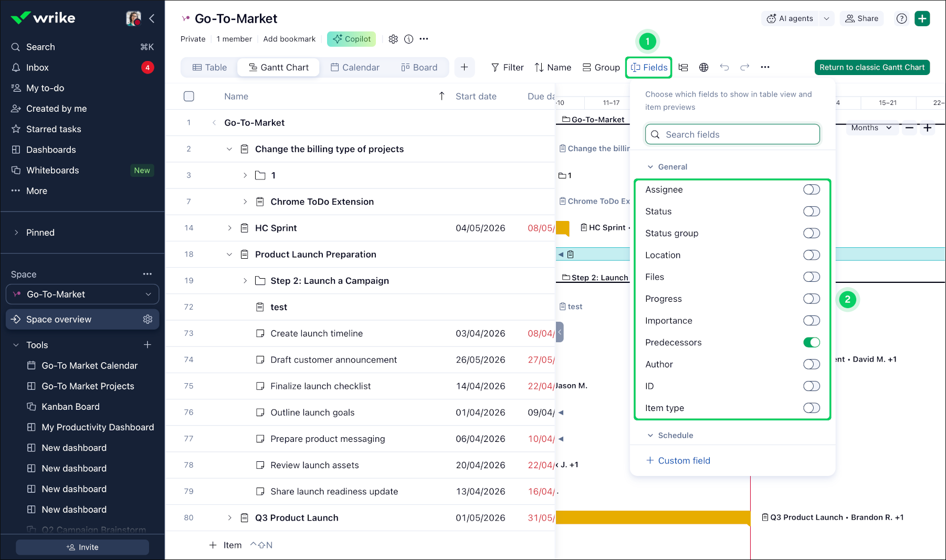Add a new view with the plus button
This screenshot has width=946, height=560.
[464, 67]
